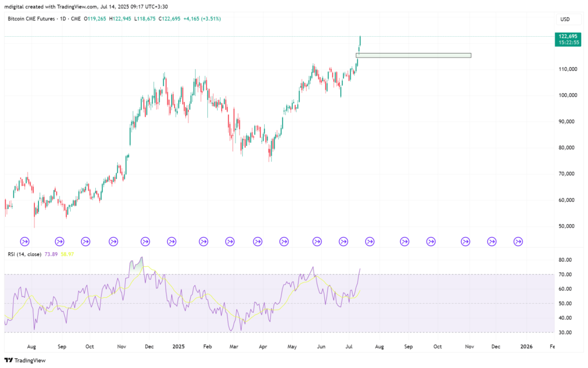Click the rollover marker above the Dec 2024 label
Viewport: 588px width, 368px height.
click(145, 241)
